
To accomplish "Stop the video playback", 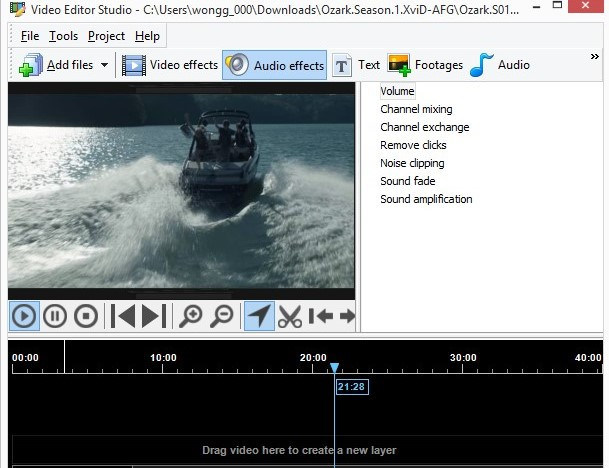I will [86, 316].
